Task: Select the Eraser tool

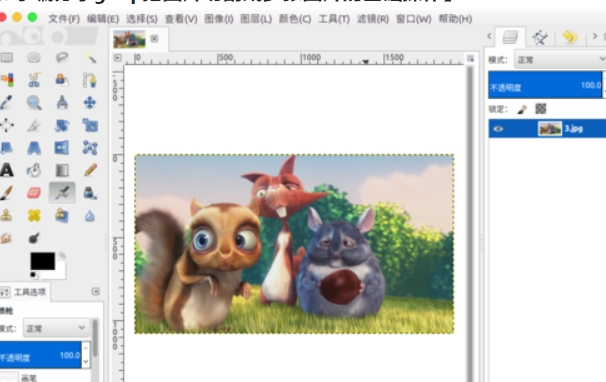Action: tap(34, 193)
